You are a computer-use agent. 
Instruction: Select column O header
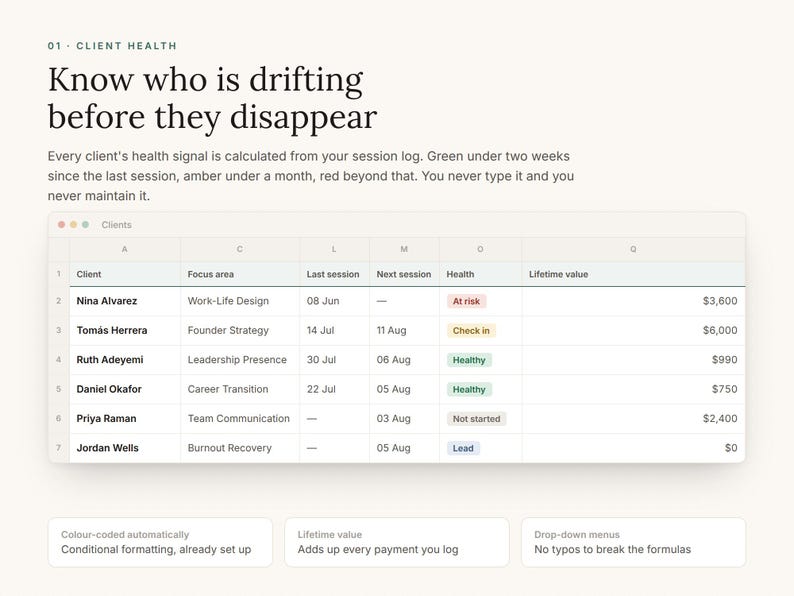tap(480, 249)
